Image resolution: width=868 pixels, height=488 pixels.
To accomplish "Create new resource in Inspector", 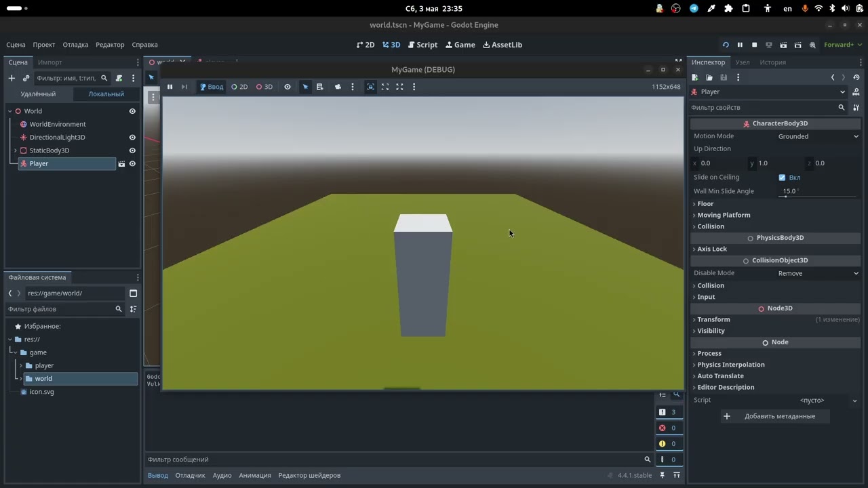I will coord(695,77).
